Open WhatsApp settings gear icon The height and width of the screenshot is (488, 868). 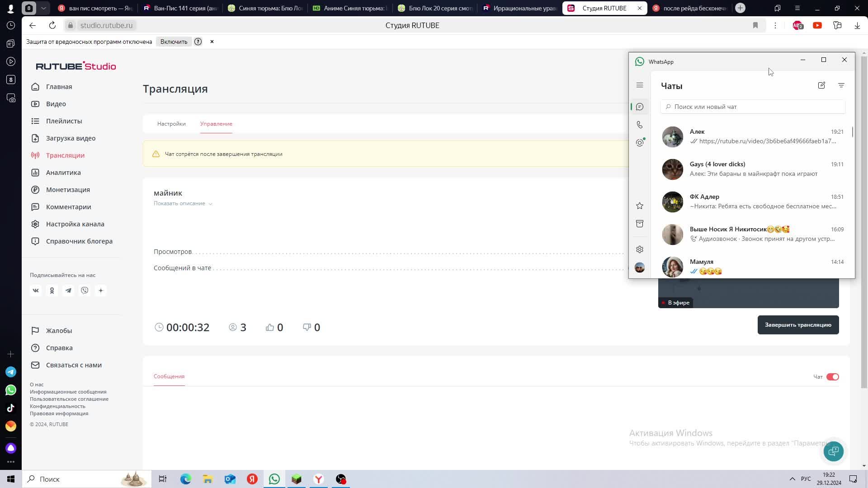[639, 249]
